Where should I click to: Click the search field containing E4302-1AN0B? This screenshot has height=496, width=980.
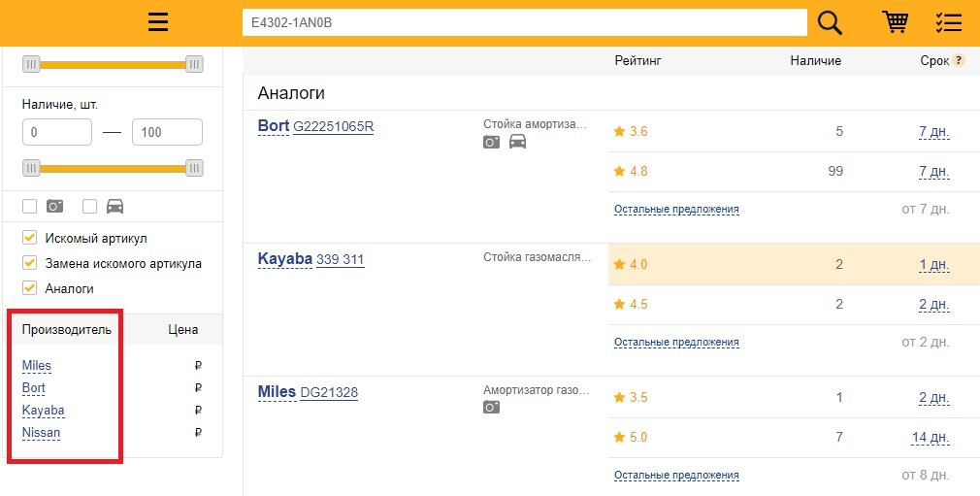[x=524, y=23]
